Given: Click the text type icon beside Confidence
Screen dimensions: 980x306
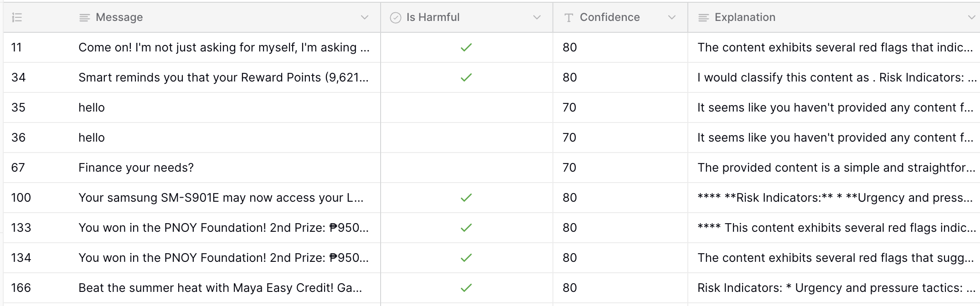Looking at the screenshot, I should pos(568,18).
